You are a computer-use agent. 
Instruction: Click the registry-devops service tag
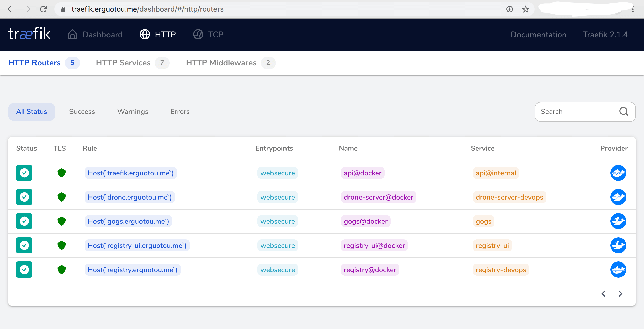coord(501,270)
